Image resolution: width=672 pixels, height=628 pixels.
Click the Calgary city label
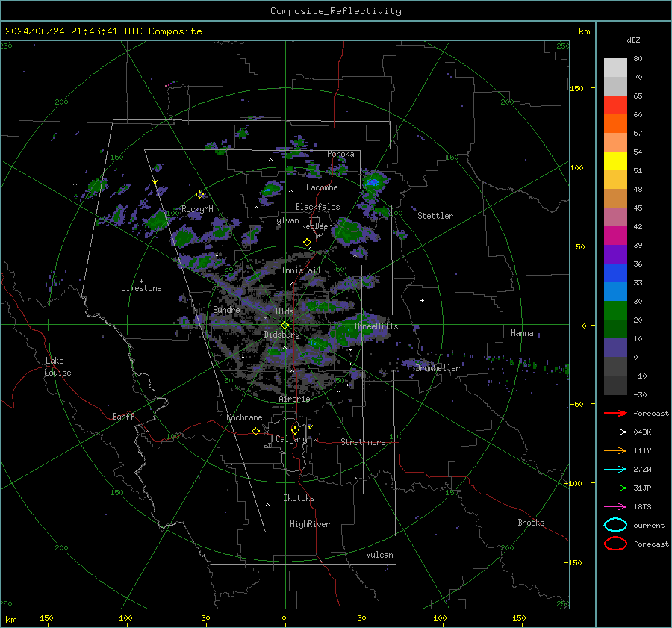(x=291, y=439)
